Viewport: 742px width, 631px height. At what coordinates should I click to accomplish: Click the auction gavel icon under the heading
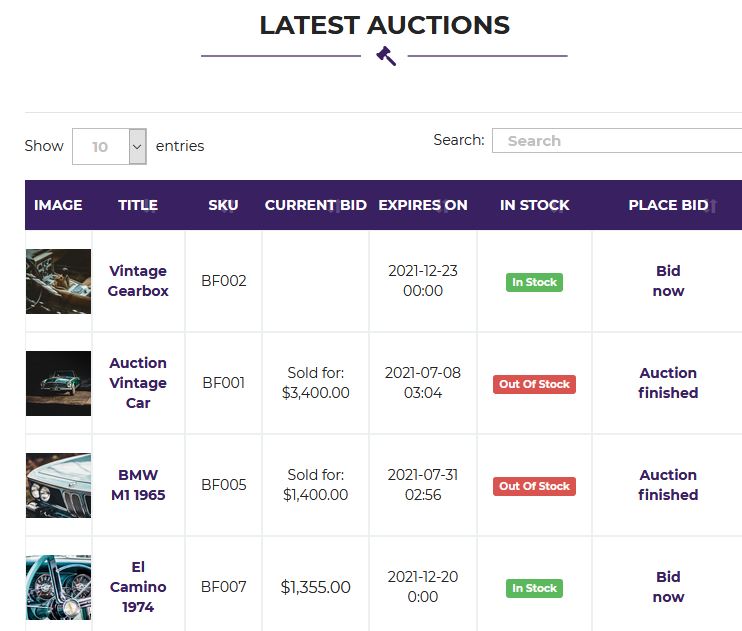point(386,56)
